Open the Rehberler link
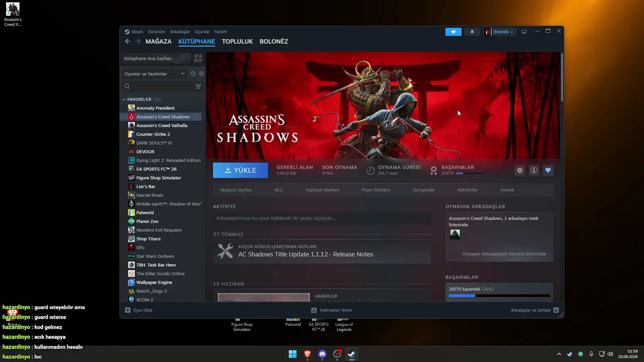The width and height of the screenshot is (644, 362). coord(467,190)
